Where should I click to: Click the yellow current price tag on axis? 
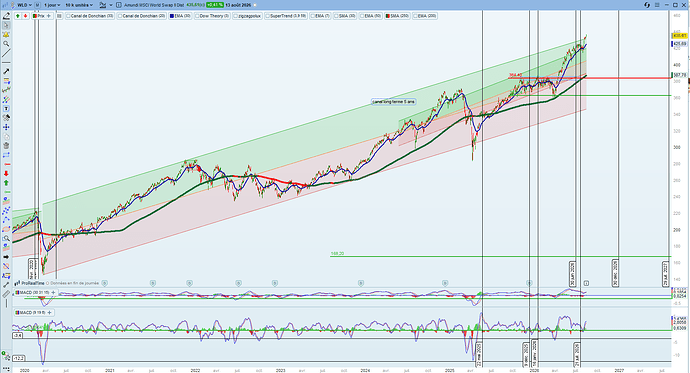tap(679, 36)
